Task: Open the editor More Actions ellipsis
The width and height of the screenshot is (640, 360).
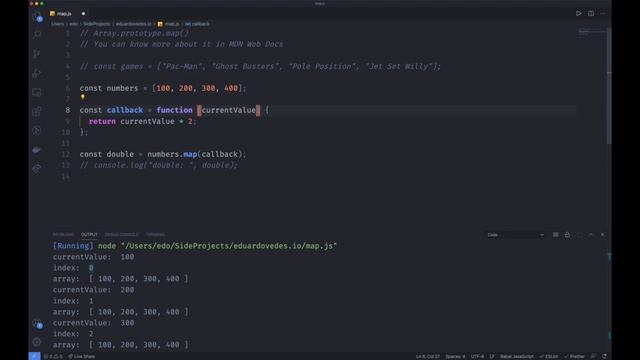Action: 603,13
